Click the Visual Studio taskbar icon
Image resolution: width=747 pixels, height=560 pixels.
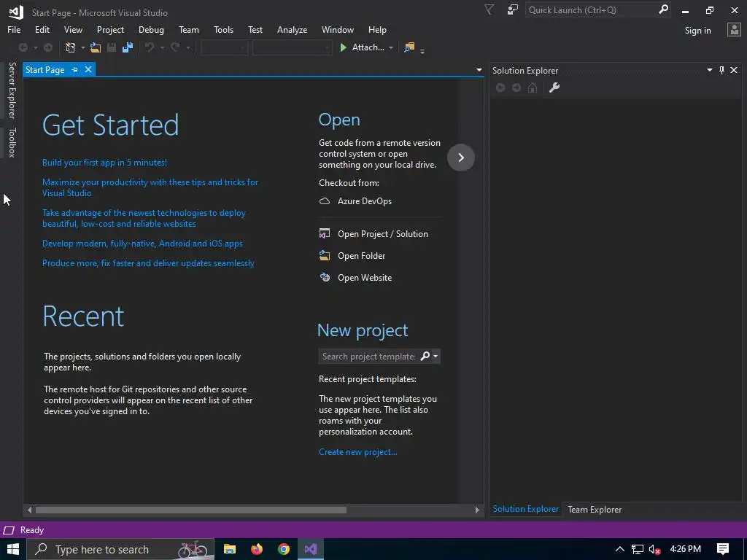(x=311, y=549)
